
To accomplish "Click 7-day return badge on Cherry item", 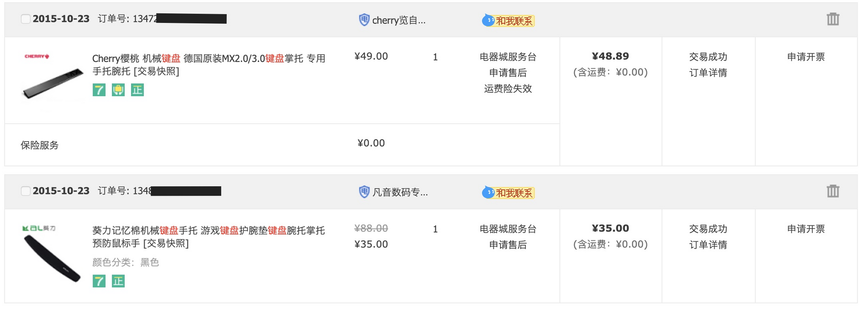I will pos(99,90).
